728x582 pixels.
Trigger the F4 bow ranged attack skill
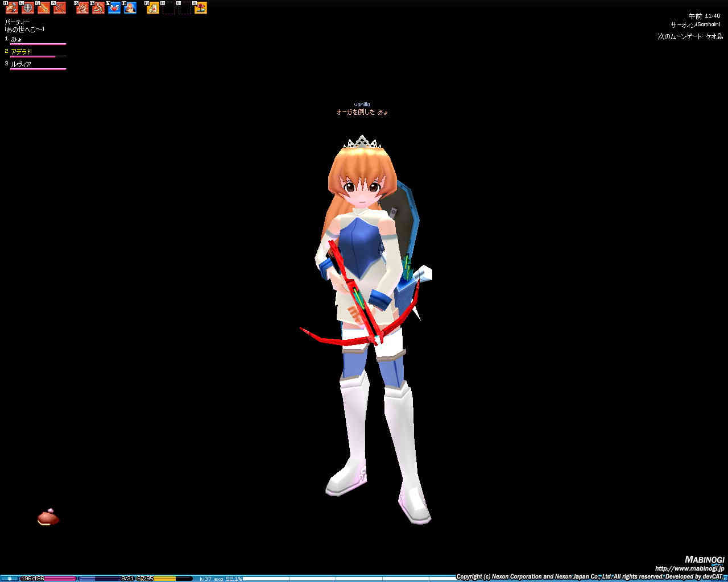pyautogui.click(x=60, y=8)
